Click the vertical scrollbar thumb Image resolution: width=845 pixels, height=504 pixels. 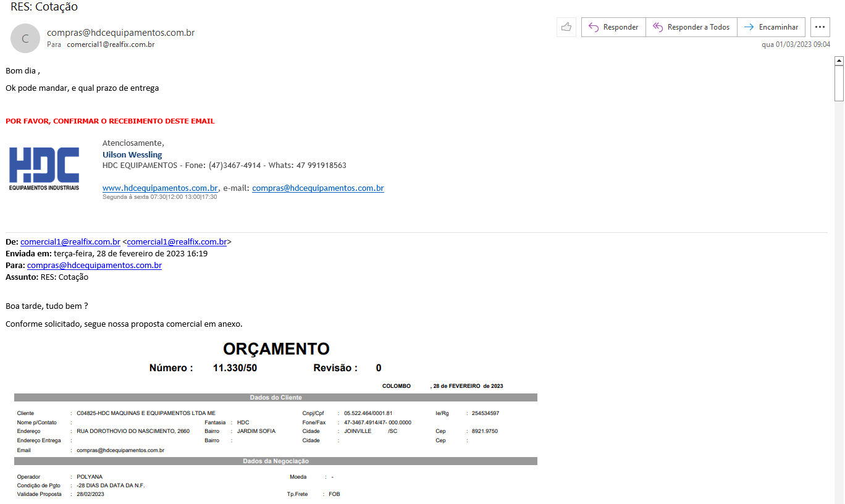tap(839, 83)
